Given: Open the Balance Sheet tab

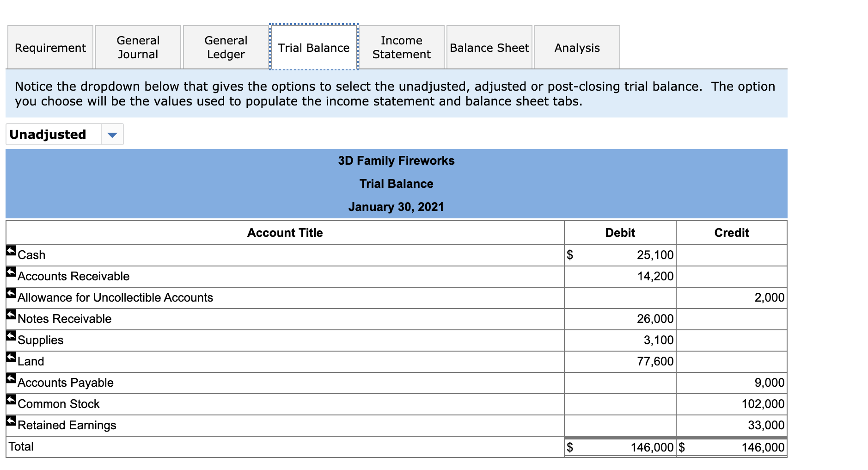Looking at the screenshot, I should tap(489, 47).
